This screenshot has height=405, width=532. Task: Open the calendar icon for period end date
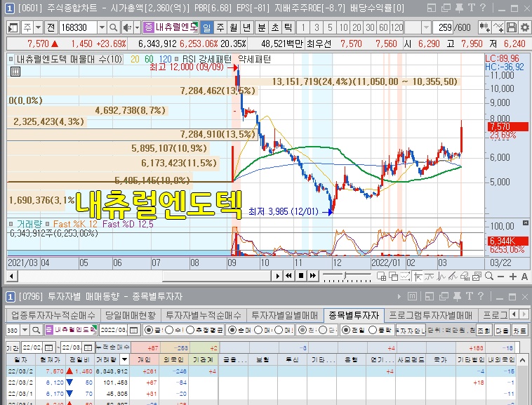[x=88, y=347]
